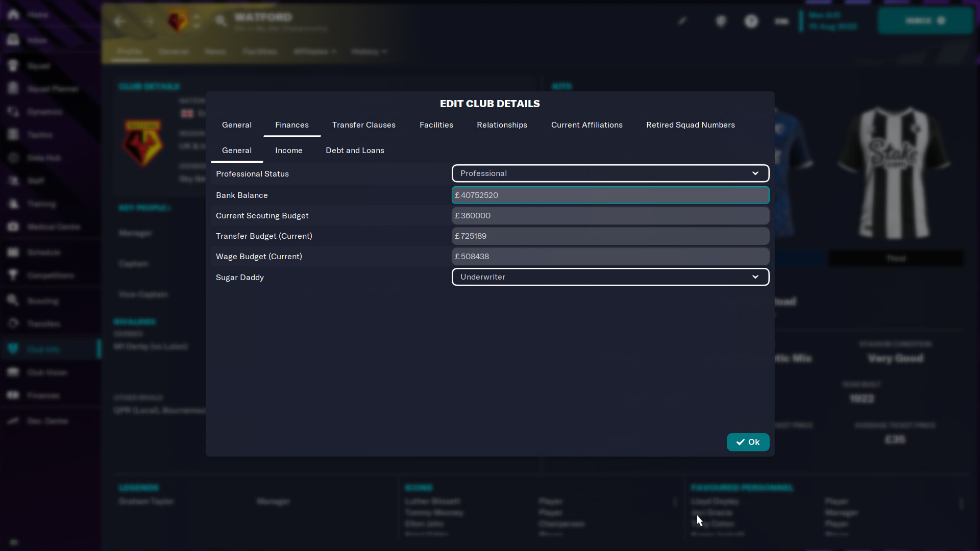Toggle the General finances sub-tab

[236, 150]
